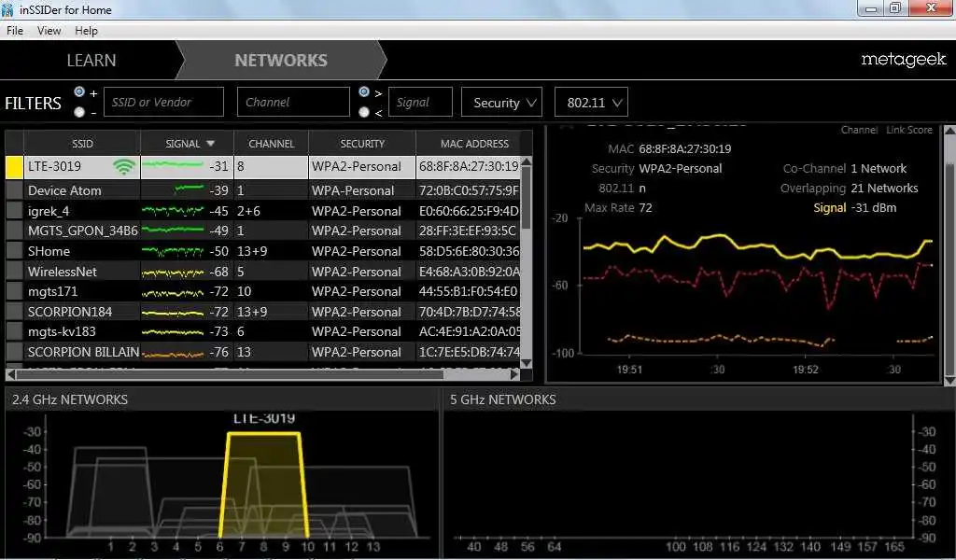Screen dimensions: 956x560
Task: Click details panel scrollbar up arrow
Action: coord(949,130)
